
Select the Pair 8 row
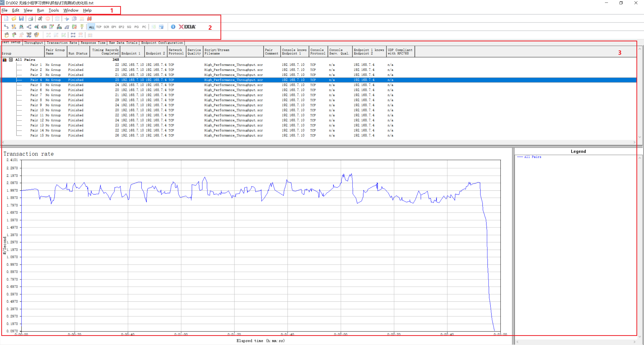(319, 100)
